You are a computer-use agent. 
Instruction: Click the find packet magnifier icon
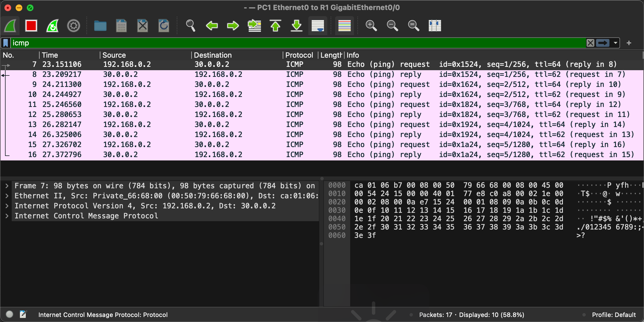tap(190, 26)
